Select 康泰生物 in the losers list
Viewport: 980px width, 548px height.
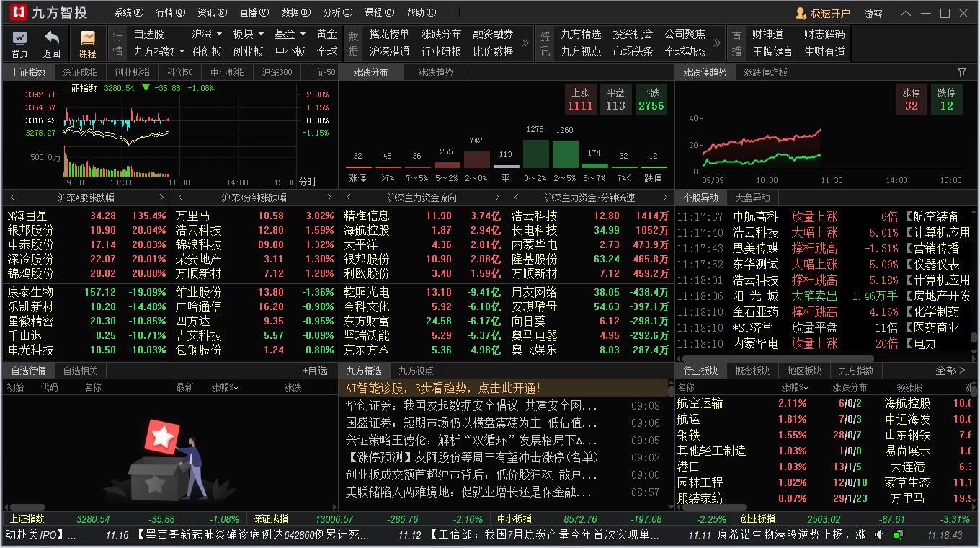(x=86, y=292)
